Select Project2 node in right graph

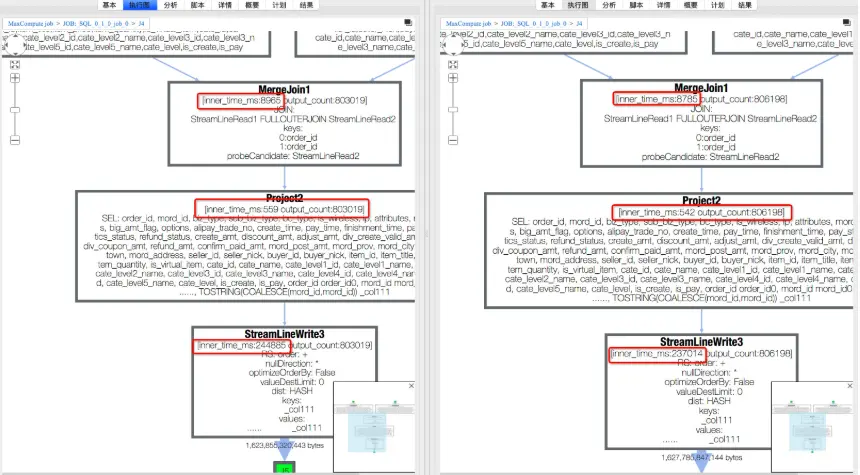click(669, 250)
